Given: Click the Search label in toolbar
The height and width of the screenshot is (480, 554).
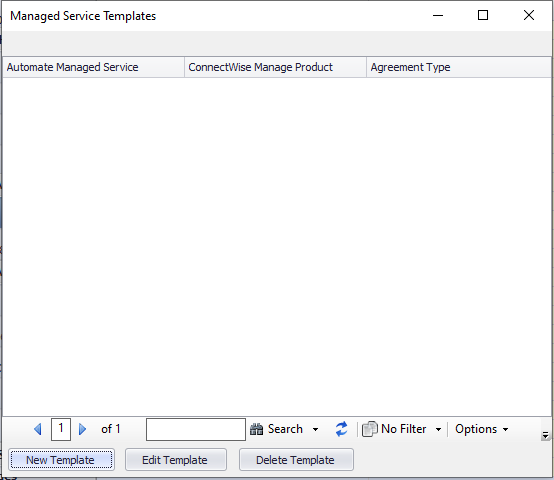Looking at the screenshot, I should [x=285, y=429].
